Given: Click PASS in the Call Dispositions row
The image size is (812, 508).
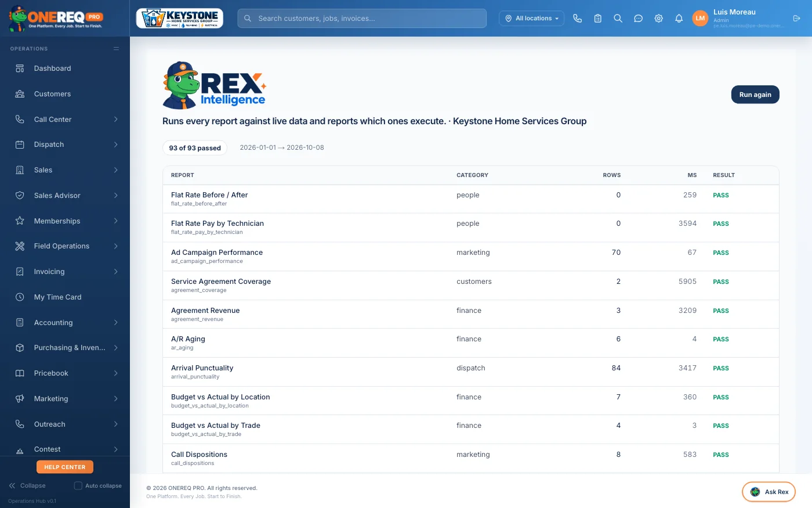Looking at the screenshot, I should [x=721, y=455].
